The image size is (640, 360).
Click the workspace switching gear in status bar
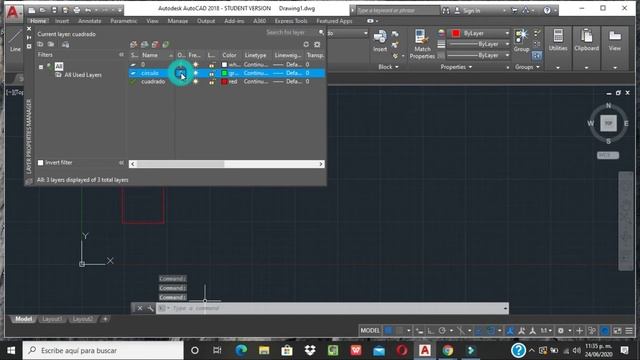561,331
